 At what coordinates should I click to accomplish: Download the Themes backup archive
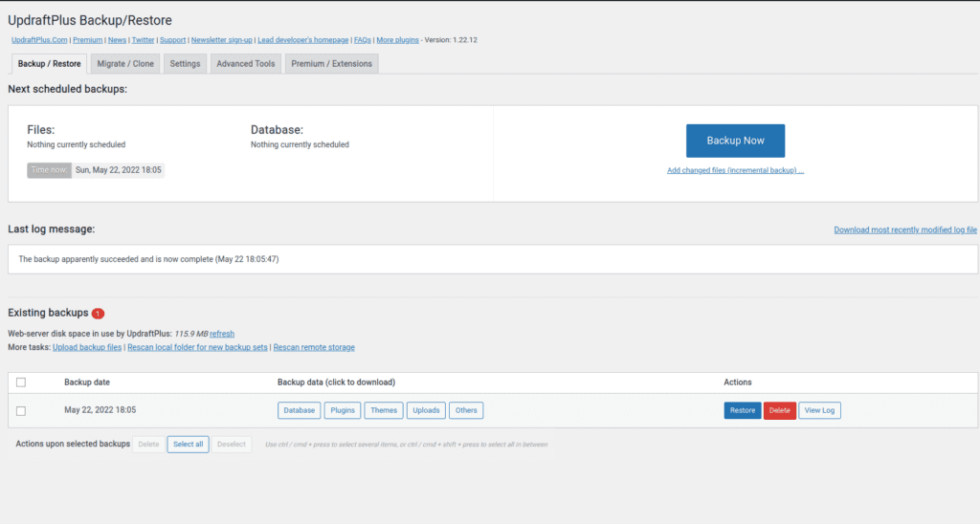384,410
